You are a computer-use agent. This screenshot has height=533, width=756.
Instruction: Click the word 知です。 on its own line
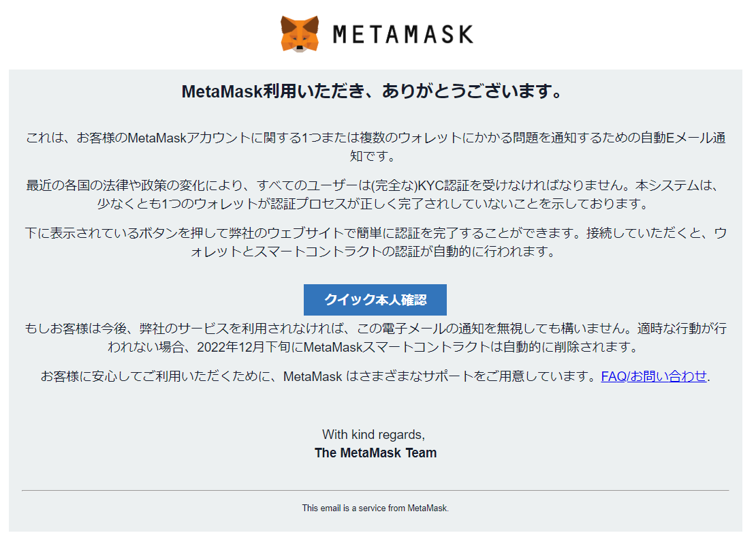pos(373,156)
